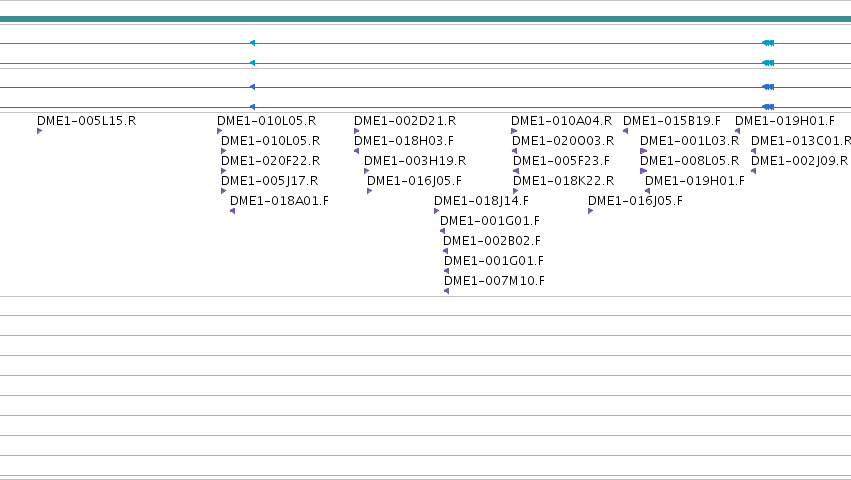Click the DME1-018K22.R label
The image size is (851, 480).
coord(563,181)
